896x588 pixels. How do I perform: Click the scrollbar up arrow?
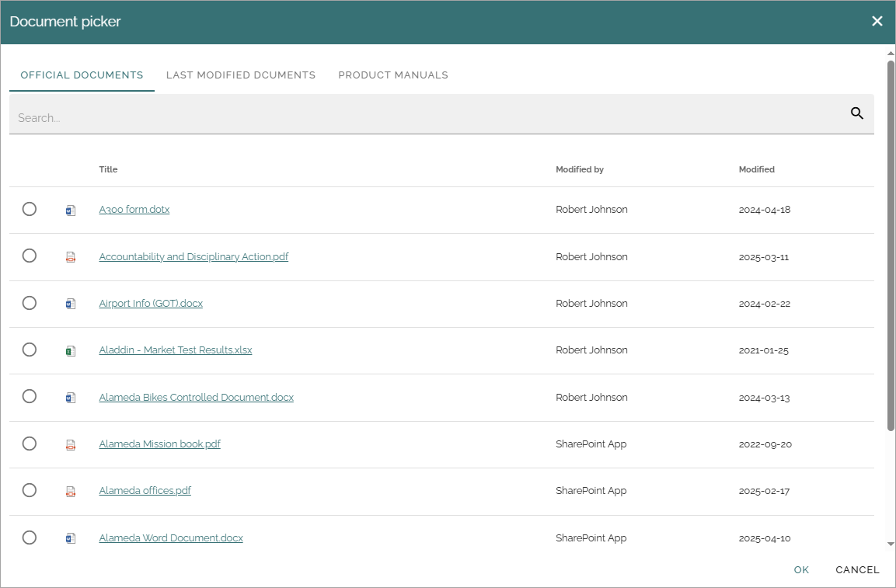(891, 53)
